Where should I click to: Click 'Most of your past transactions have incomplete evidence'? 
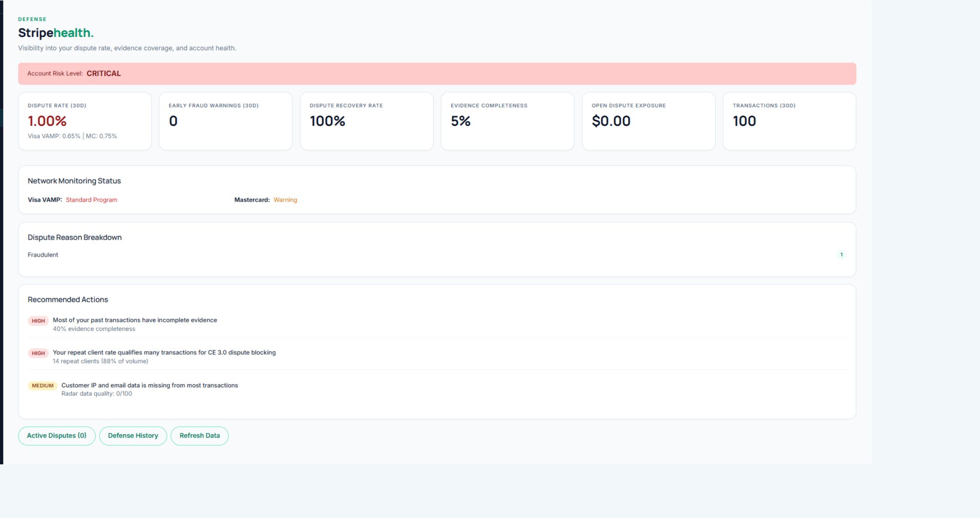point(135,320)
